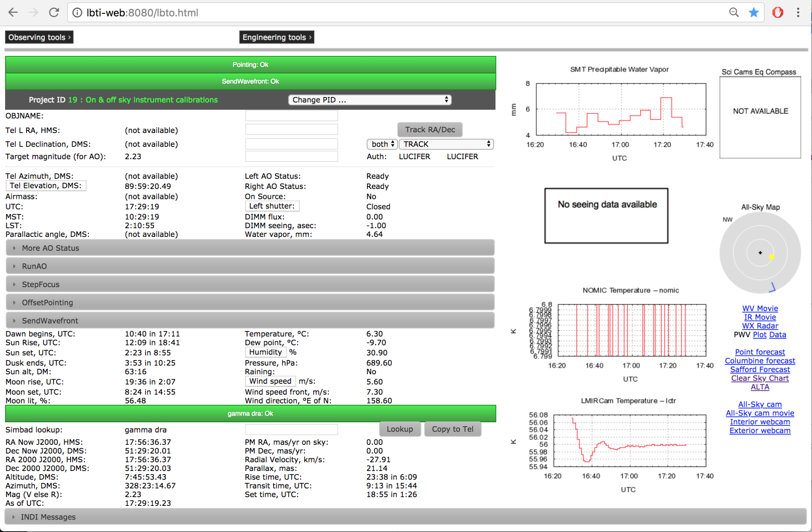812x532 pixels.
Task: Toggle the Left shutter button
Action: pos(272,206)
